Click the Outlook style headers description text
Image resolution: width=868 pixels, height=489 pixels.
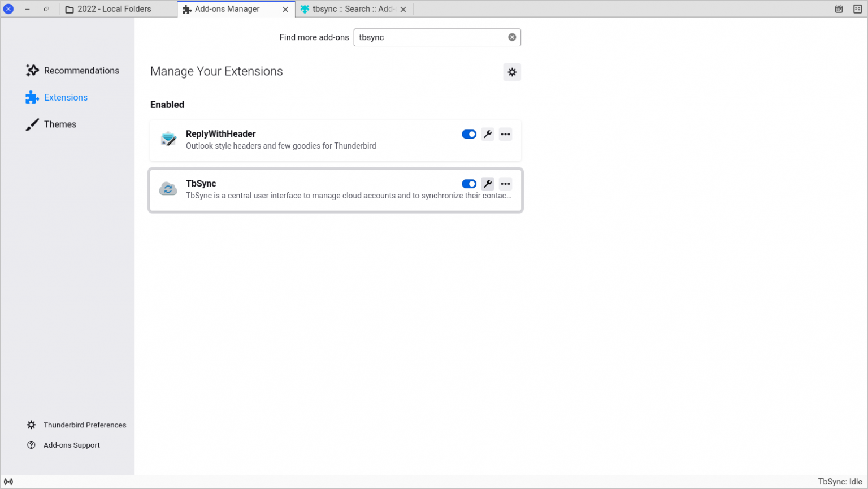click(281, 146)
